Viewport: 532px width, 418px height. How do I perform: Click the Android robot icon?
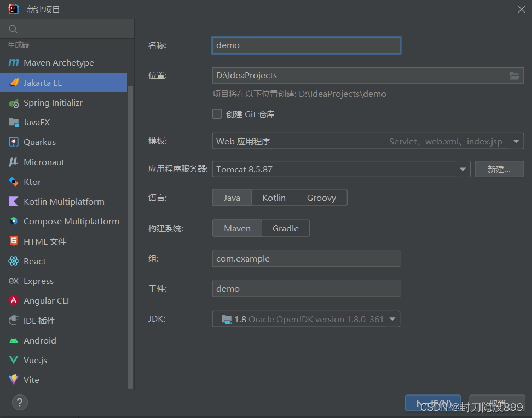14,340
